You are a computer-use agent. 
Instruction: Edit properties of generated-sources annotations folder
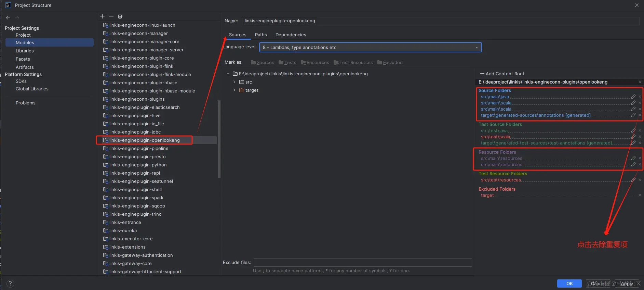point(633,115)
